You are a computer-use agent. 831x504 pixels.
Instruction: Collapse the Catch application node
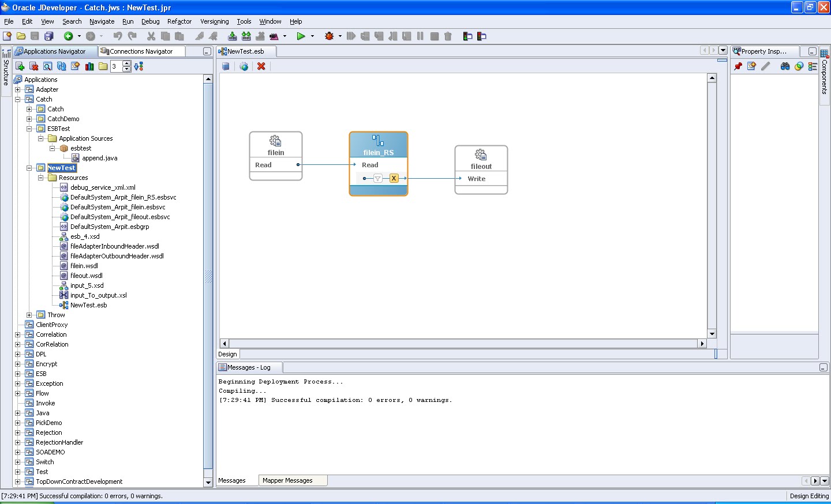[17, 99]
